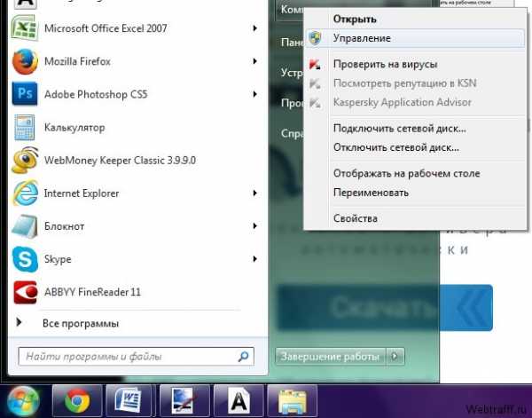This screenshot has width=532, height=418.
Task: Click the search magnifier icon
Action: (x=243, y=356)
